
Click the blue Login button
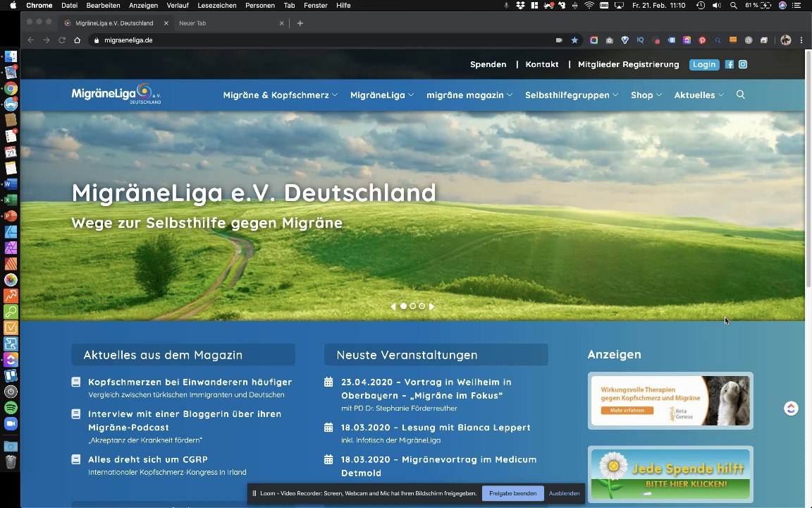tap(703, 64)
